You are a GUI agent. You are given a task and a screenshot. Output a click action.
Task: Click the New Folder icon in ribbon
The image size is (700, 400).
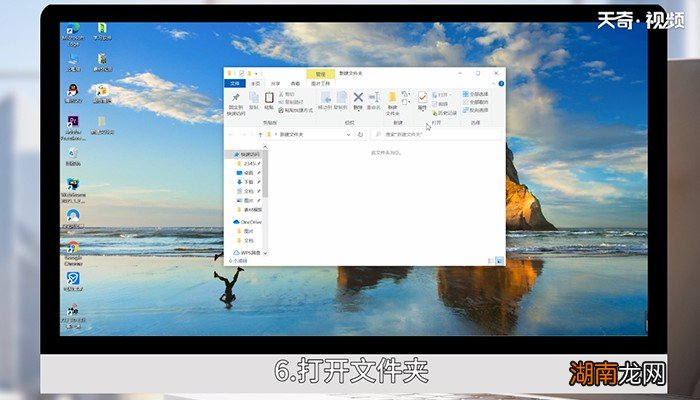pos(393,99)
